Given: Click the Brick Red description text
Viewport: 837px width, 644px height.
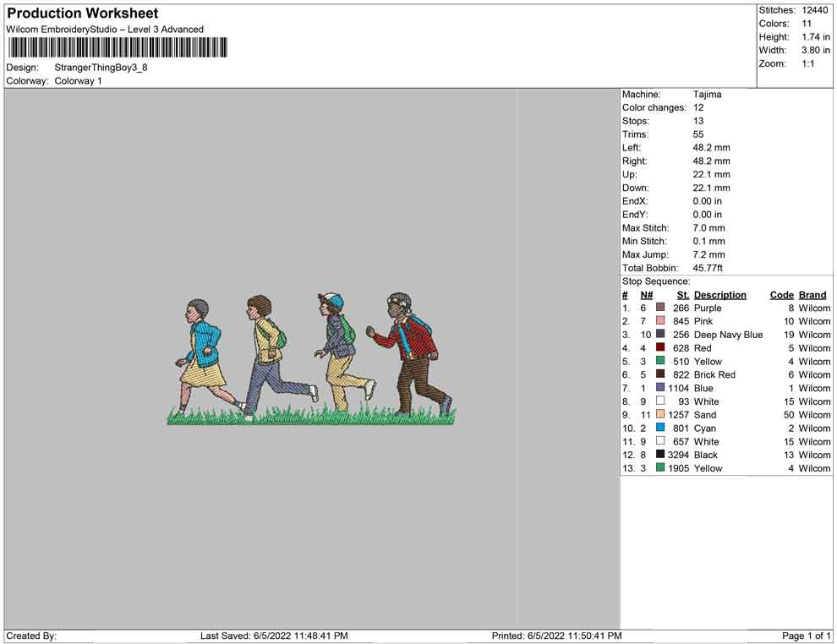Looking at the screenshot, I should 714,374.
